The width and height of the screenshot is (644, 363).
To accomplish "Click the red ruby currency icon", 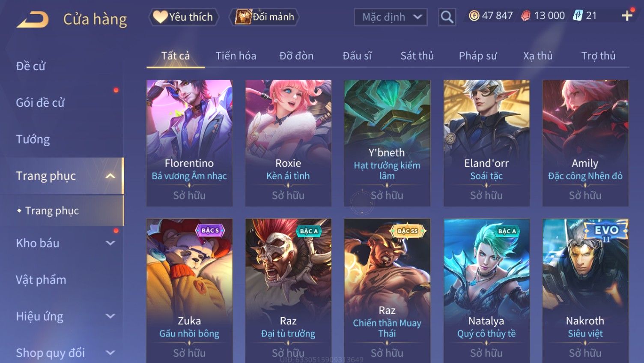I will point(526,16).
